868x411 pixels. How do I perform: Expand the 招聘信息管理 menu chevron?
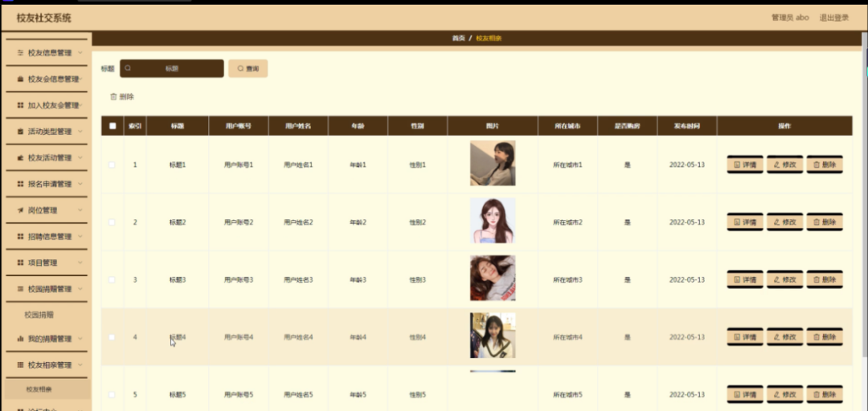pyautogui.click(x=81, y=236)
